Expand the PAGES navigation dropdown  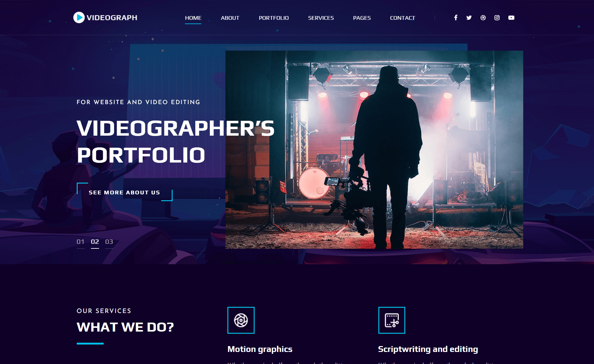pyautogui.click(x=361, y=17)
